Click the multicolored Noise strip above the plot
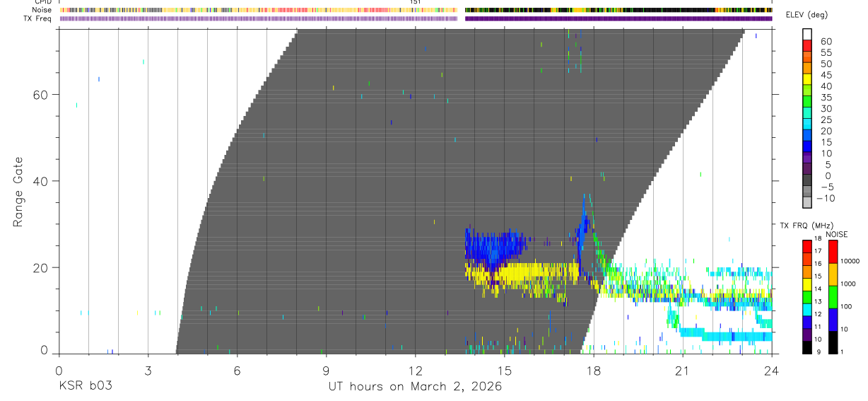Image resolution: width=868 pixels, height=401 pixels. tap(415, 10)
